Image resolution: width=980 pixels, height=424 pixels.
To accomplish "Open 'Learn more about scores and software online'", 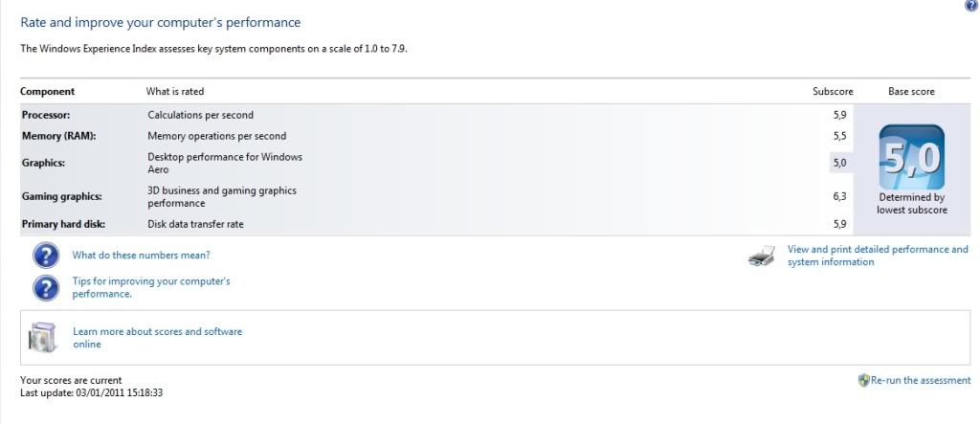I will (158, 338).
